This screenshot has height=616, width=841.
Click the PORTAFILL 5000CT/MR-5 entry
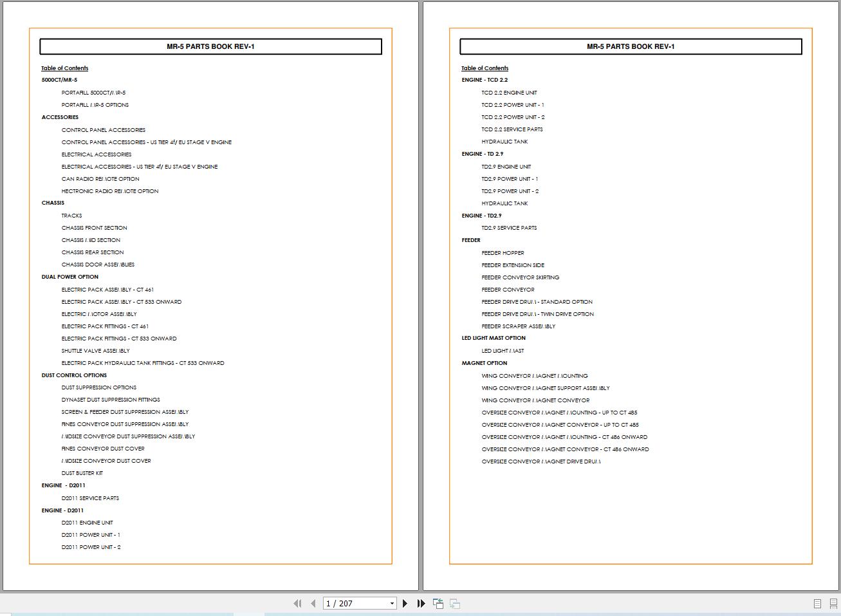94,93
